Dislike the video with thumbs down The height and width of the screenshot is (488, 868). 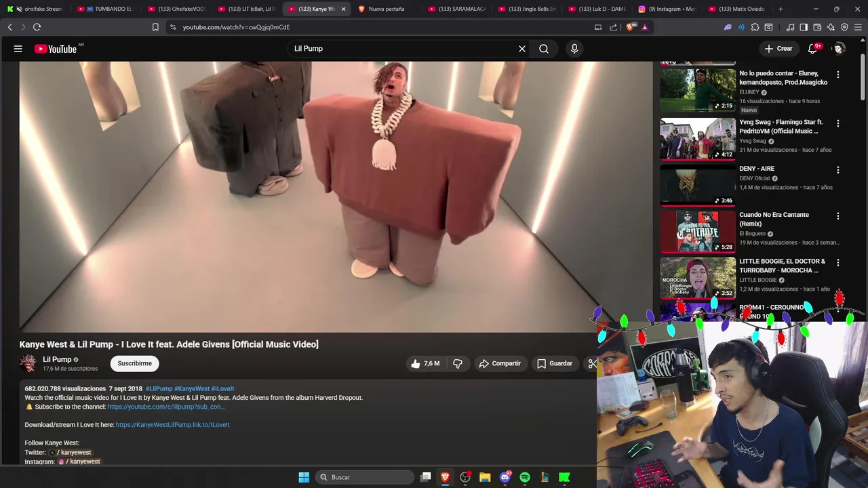[458, 364]
